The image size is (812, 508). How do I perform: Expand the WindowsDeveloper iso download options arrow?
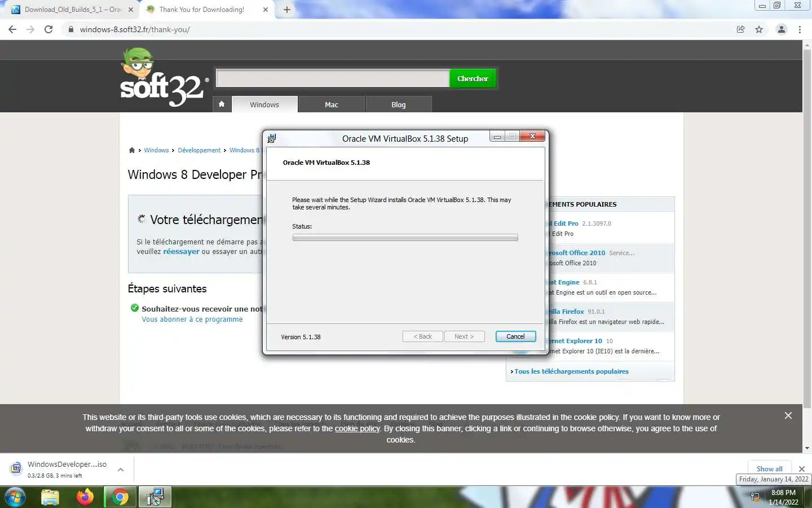(x=120, y=469)
